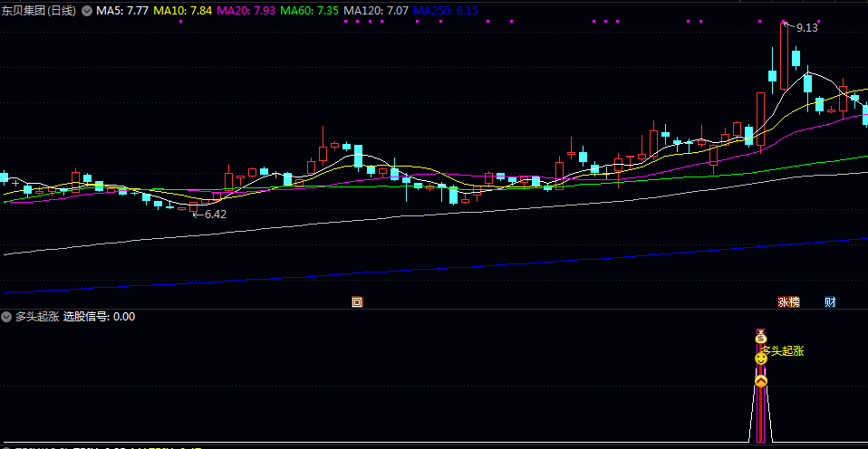Select the MA120: 7.07 label
The image size is (868, 449).
point(376,11)
